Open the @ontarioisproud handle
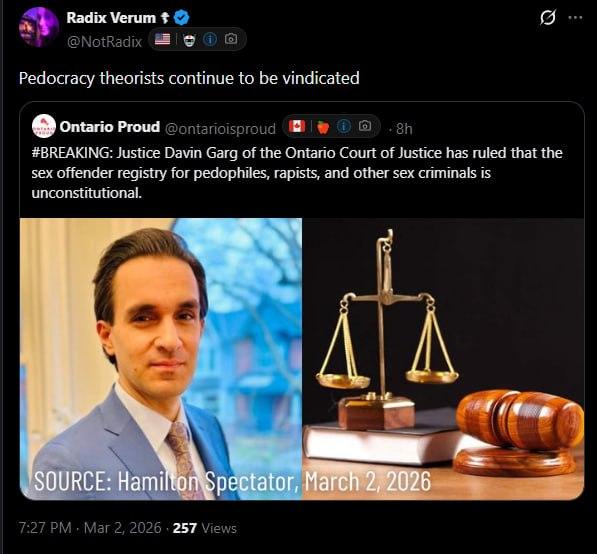 click(x=220, y=129)
